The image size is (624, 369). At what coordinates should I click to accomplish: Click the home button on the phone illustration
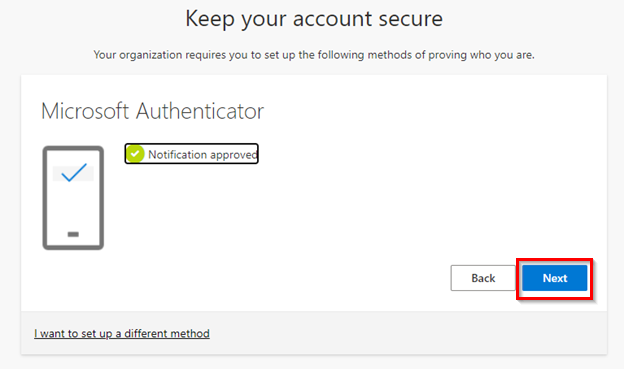[x=73, y=234]
